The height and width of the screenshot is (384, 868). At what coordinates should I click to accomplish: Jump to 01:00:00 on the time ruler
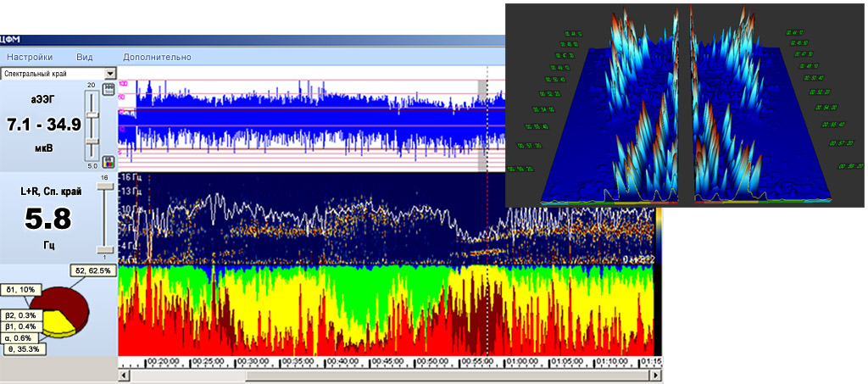(522, 363)
